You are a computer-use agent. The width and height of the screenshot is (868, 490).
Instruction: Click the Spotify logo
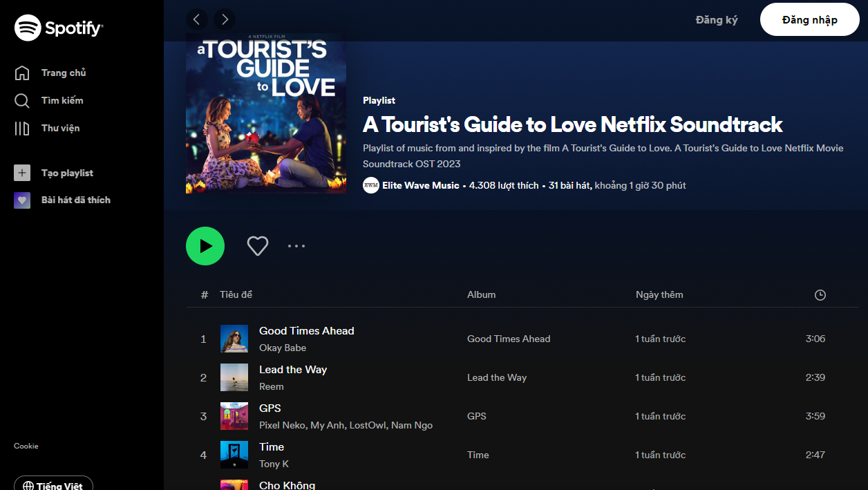point(59,28)
